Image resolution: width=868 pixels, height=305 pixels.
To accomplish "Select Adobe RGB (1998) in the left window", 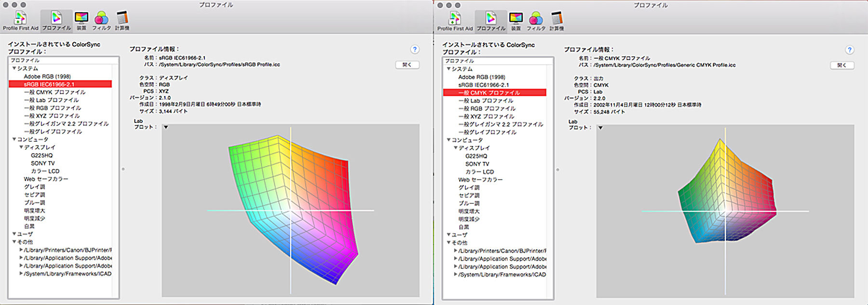I will tap(47, 76).
